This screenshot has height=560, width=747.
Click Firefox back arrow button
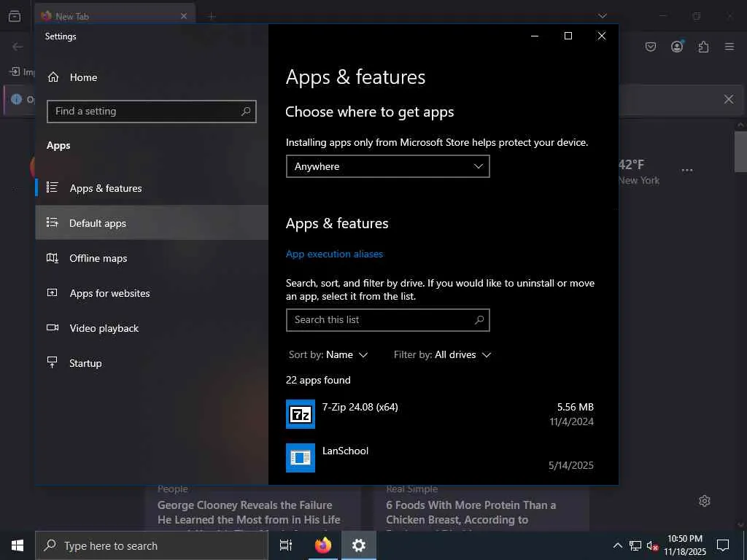point(18,47)
